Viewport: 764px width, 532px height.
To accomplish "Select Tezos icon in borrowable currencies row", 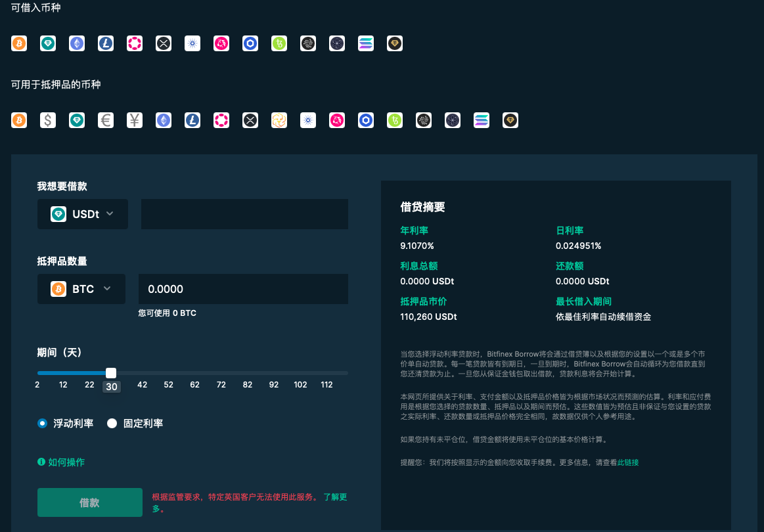I will (279, 43).
